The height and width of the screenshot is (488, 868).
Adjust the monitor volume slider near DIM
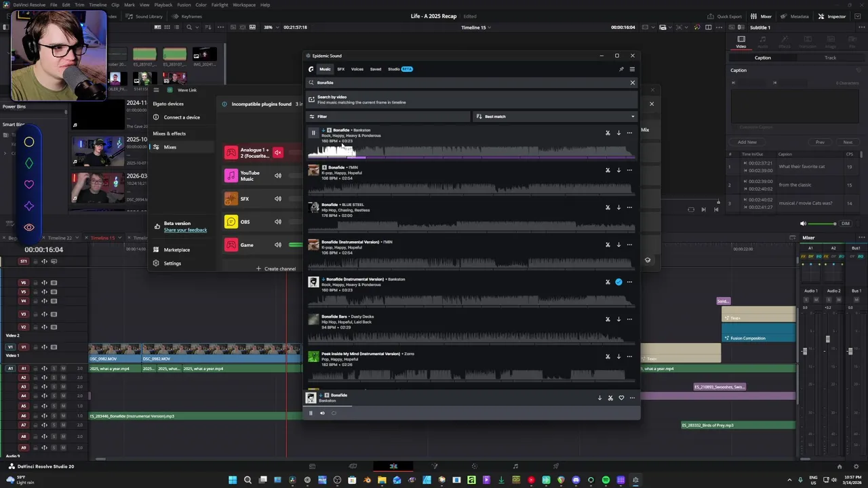(x=823, y=224)
